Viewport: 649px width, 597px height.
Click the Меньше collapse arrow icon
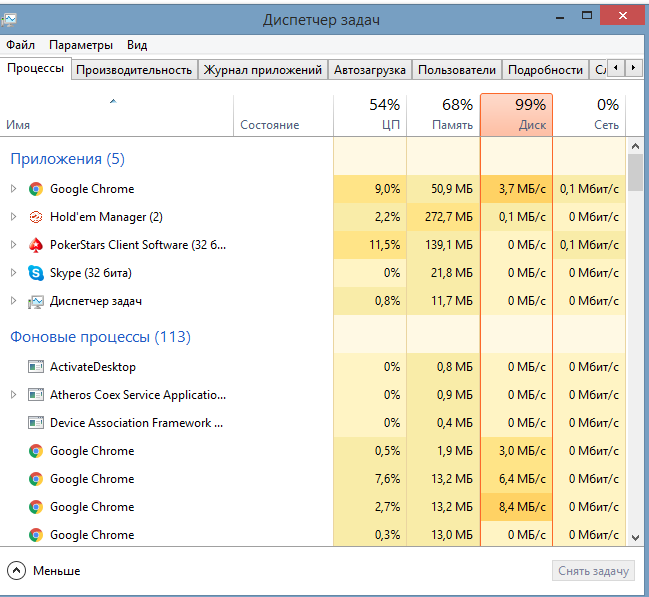point(16,571)
